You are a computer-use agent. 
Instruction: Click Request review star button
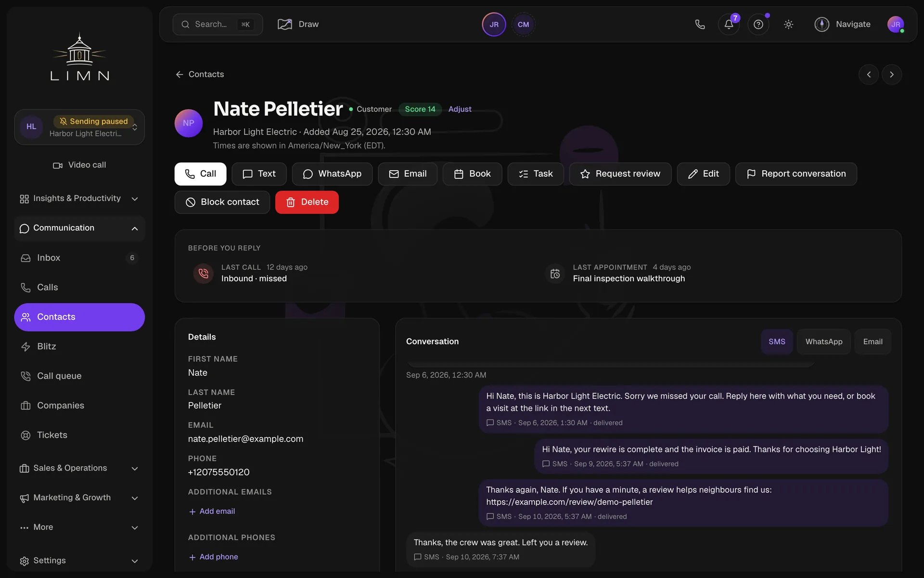click(x=620, y=174)
